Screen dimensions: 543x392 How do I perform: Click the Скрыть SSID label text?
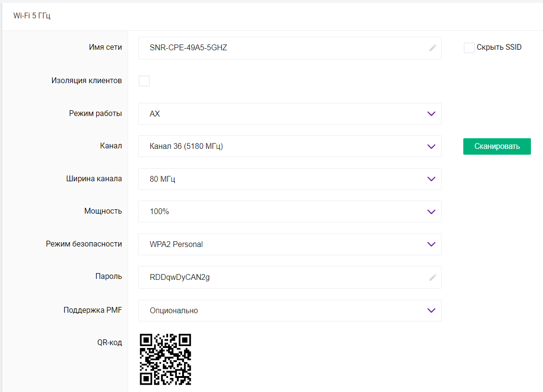[499, 47]
